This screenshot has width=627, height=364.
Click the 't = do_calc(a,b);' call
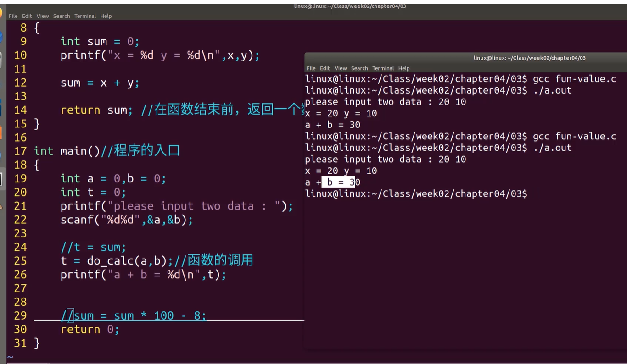pyautogui.click(x=117, y=261)
